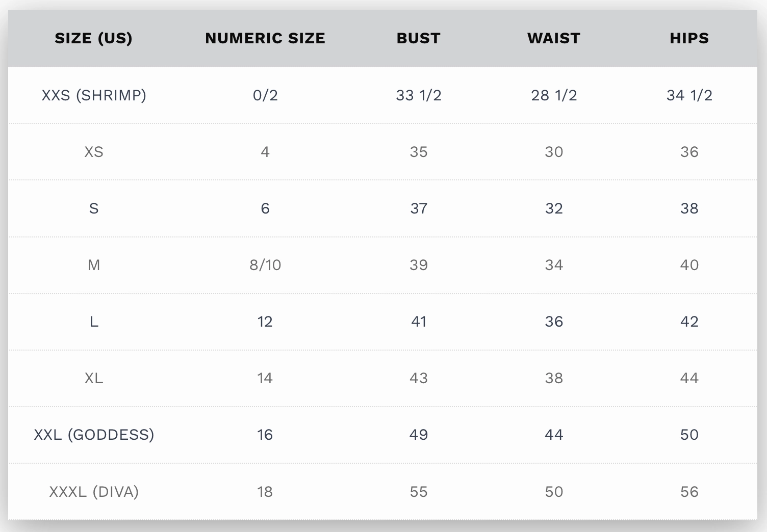Select the S size cell

click(x=94, y=208)
